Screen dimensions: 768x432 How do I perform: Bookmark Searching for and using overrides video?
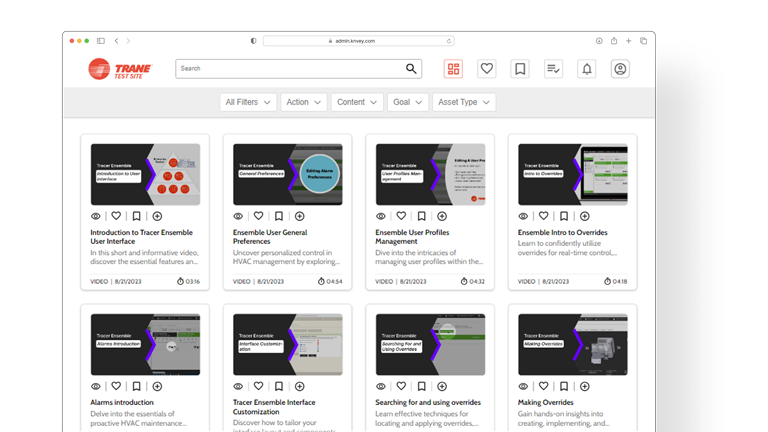click(421, 386)
